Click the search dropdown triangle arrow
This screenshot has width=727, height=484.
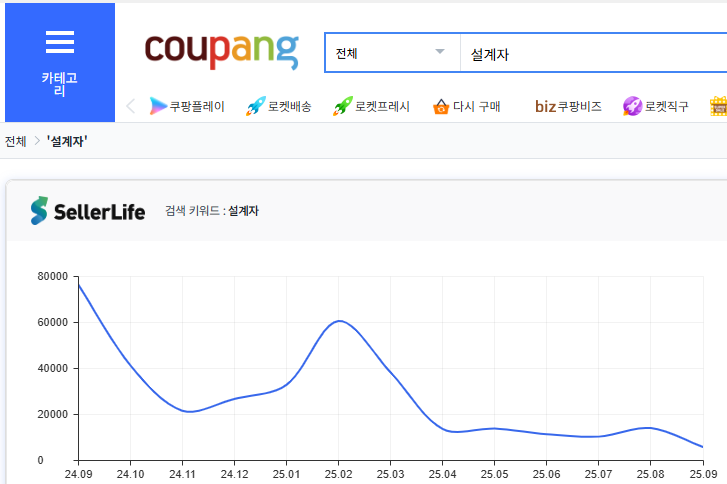440,52
